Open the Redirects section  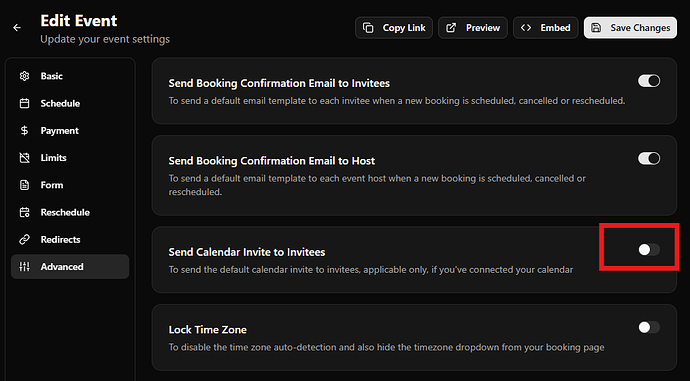coord(70,240)
